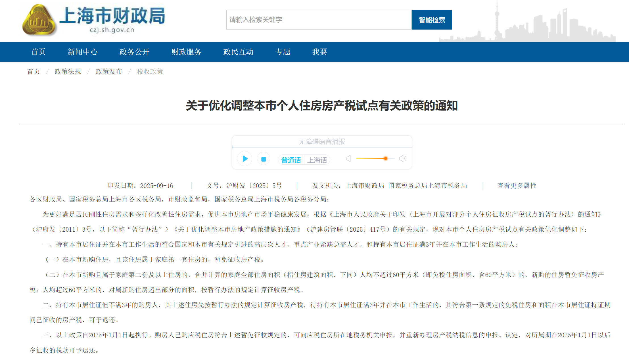This screenshot has width=629, height=364.
Task: Click the salutation line 各区财政局、国家税务总局
Action: click(180, 199)
